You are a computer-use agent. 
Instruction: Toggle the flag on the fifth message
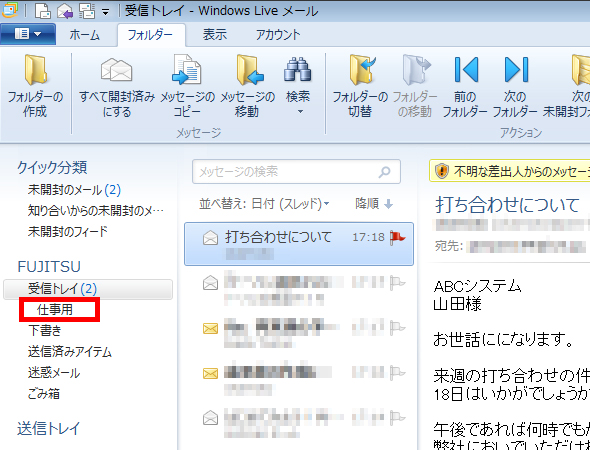(397, 417)
